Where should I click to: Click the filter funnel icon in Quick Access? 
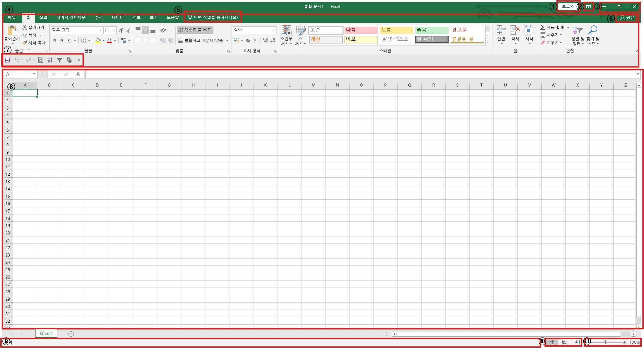pyautogui.click(x=59, y=60)
